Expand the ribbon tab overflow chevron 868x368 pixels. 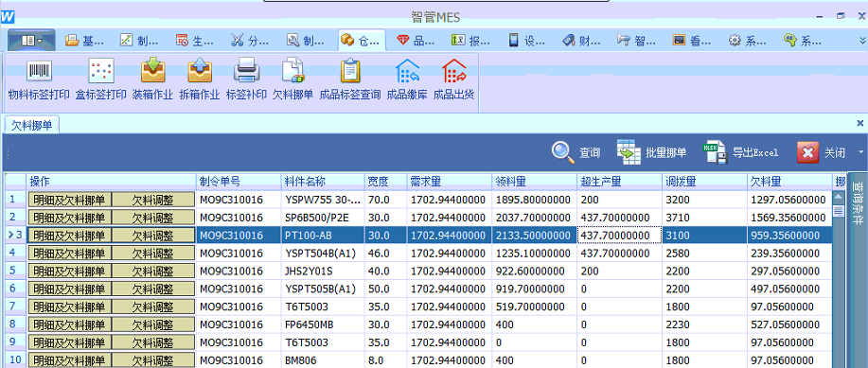861,40
